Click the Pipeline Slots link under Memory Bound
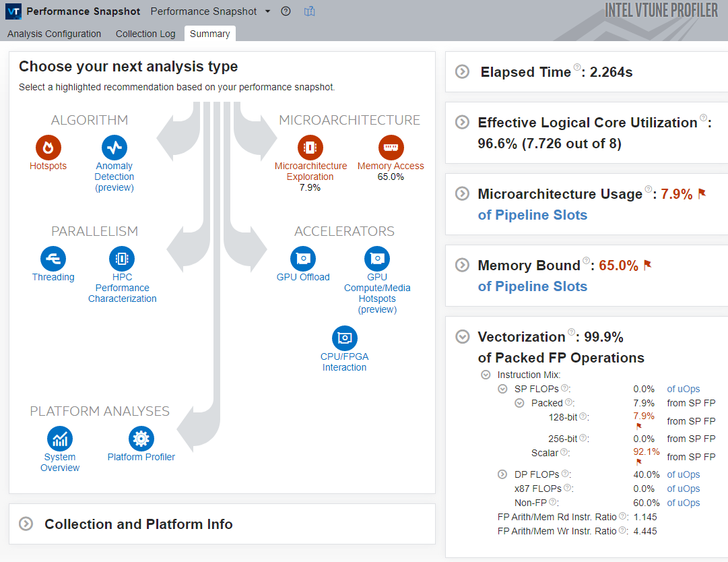The height and width of the screenshot is (562, 728). [x=533, y=286]
